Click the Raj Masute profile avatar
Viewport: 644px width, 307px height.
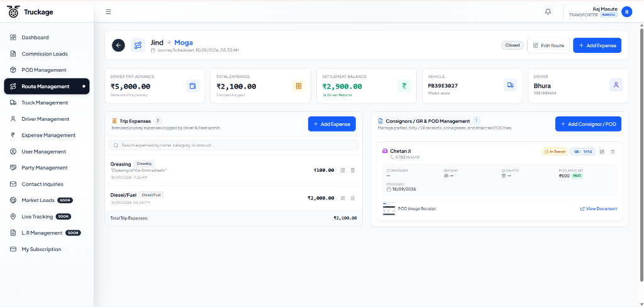pos(626,12)
